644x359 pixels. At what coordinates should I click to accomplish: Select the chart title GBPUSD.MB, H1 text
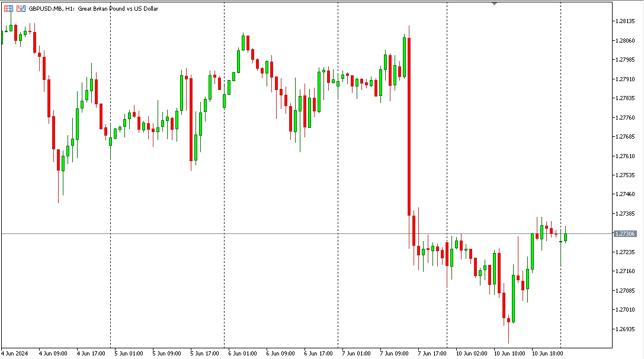pyautogui.click(x=52, y=9)
